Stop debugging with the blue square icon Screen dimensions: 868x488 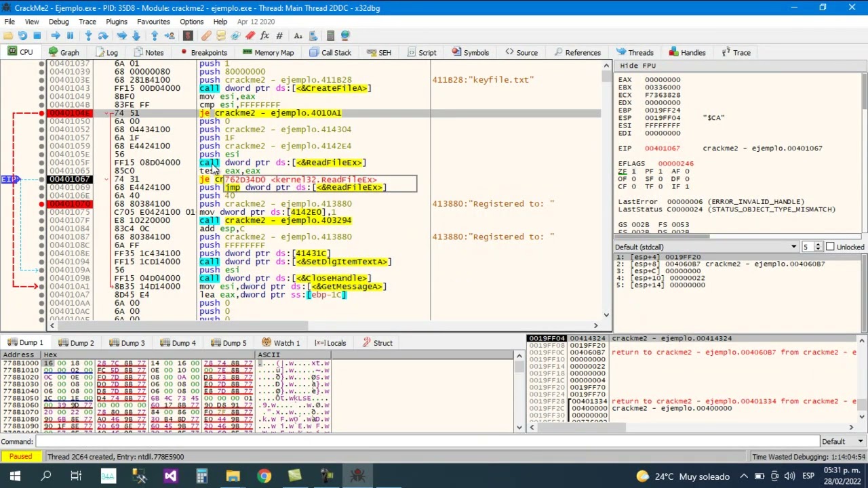[x=37, y=35]
